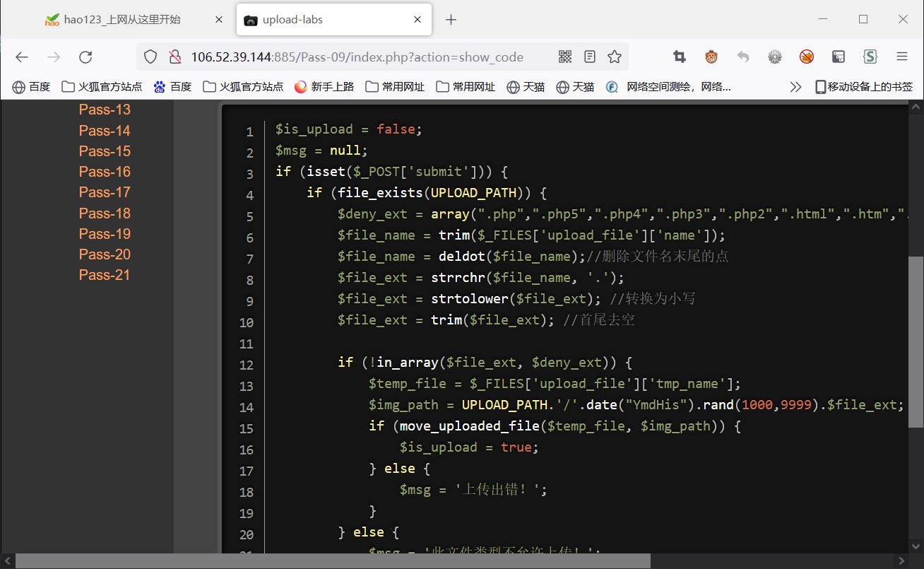Click the '上传出错！' message line
The height and width of the screenshot is (569, 924).
click(x=473, y=490)
